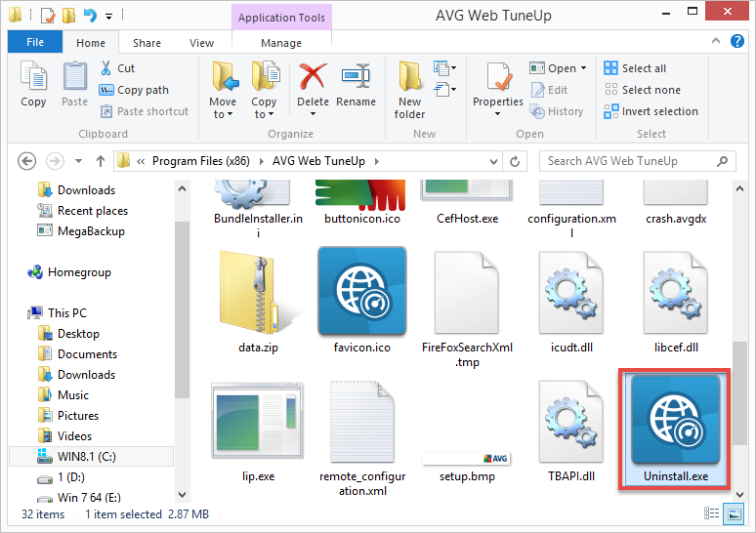Open MegaBackup in navigation pane
This screenshot has width=756, height=533.
click(81, 231)
